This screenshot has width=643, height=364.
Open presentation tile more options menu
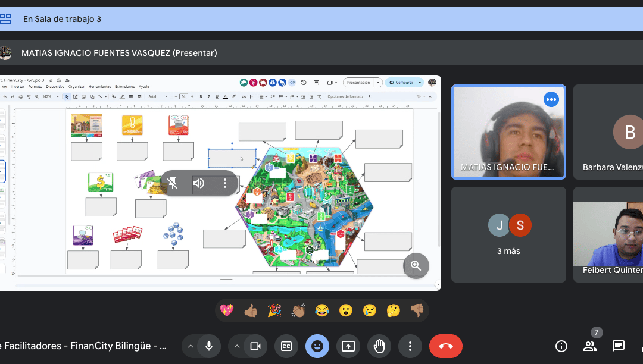pyautogui.click(x=224, y=183)
